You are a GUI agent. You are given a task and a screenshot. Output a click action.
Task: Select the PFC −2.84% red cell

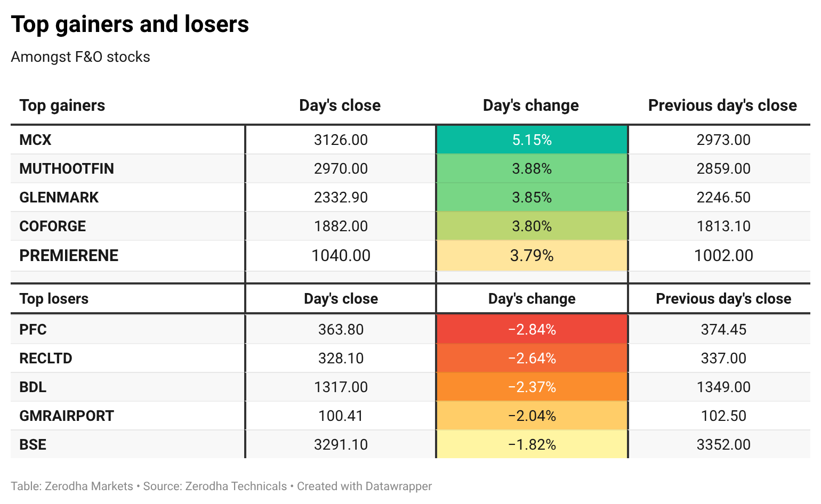coord(532,329)
